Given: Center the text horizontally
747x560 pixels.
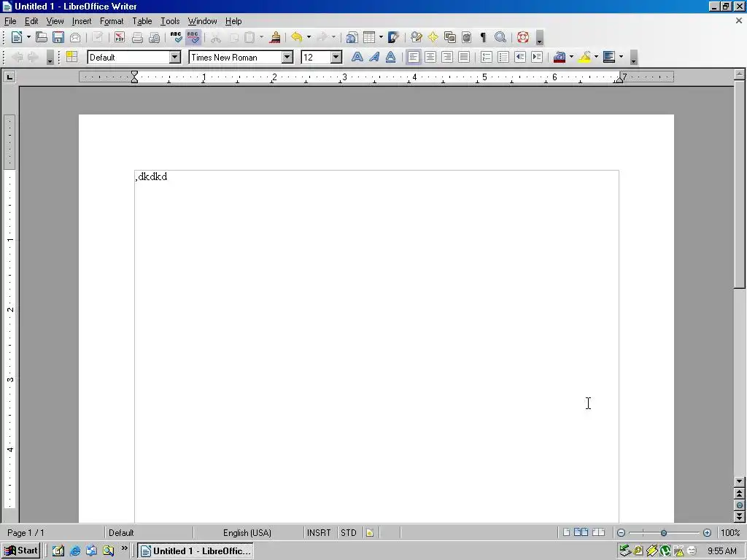Looking at the screenshot, I should [430, 57].
